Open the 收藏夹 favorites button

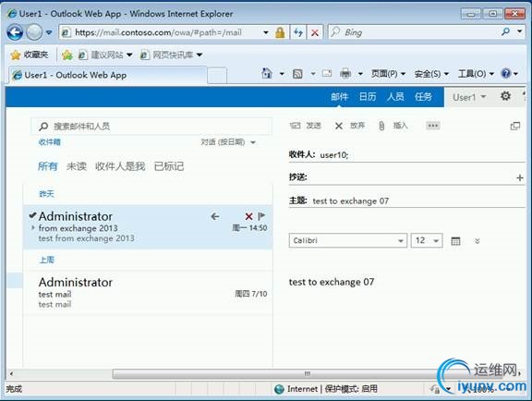coord(30,55)
